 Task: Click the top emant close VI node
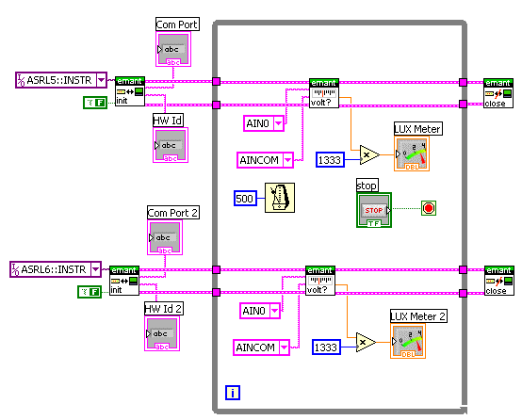pos(498,93)
